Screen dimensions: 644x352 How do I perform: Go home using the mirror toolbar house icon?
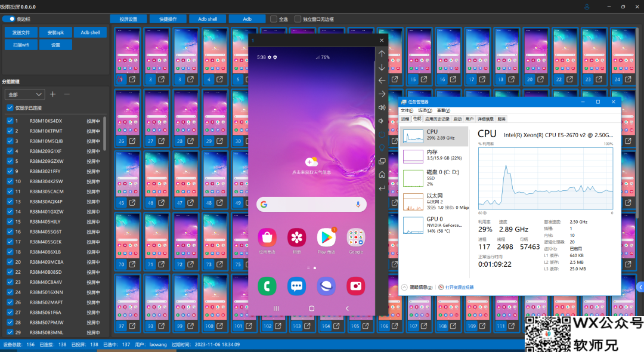pyautogui.click(x=382, y=175)
